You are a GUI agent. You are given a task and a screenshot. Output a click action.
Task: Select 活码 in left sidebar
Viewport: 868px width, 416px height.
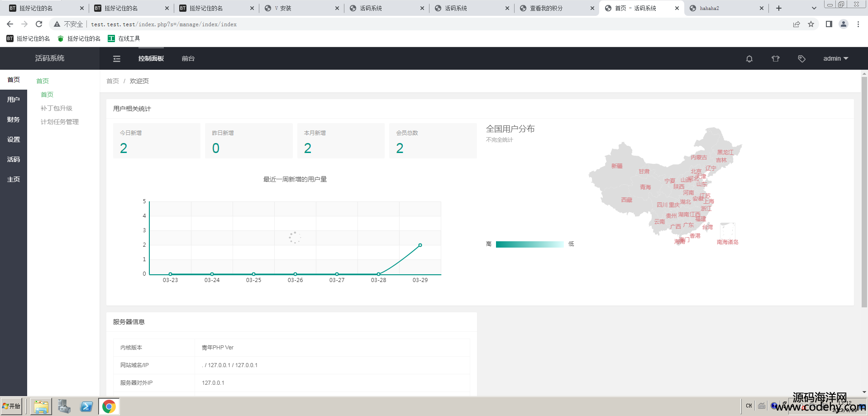click(14, 159)
